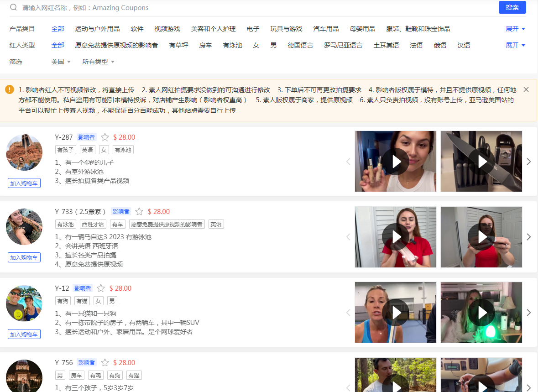The width and height of the screenshot is (538, 392).
Task: Dismiss the notice banner with the X
Action: pyautogui.click(x=526, y=89)
